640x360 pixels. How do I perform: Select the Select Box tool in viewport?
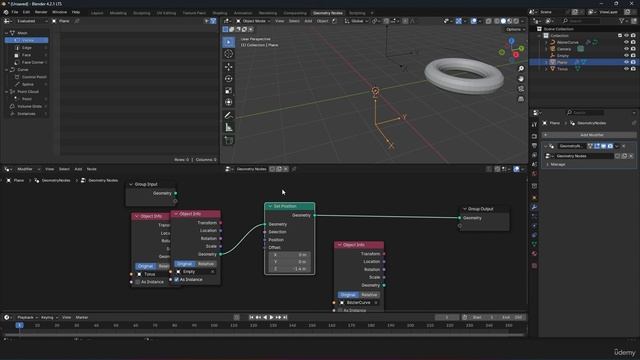(229, 42)
